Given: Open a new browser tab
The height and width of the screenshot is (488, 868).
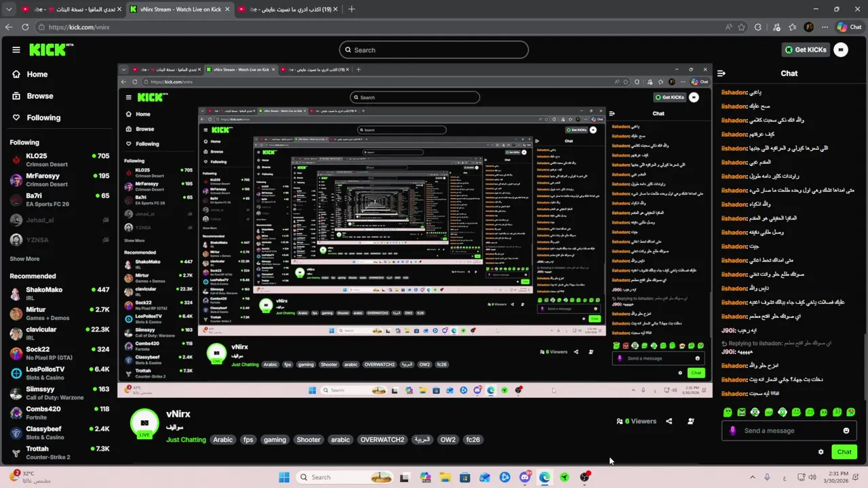Looking at the screenshot, I should point(351,9).
